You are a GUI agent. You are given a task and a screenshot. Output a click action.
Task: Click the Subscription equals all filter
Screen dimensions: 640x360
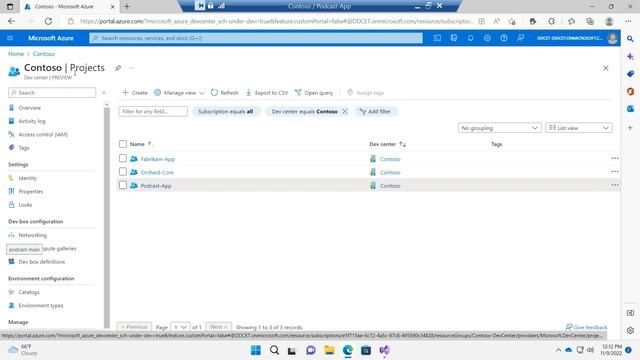(226, 111)
